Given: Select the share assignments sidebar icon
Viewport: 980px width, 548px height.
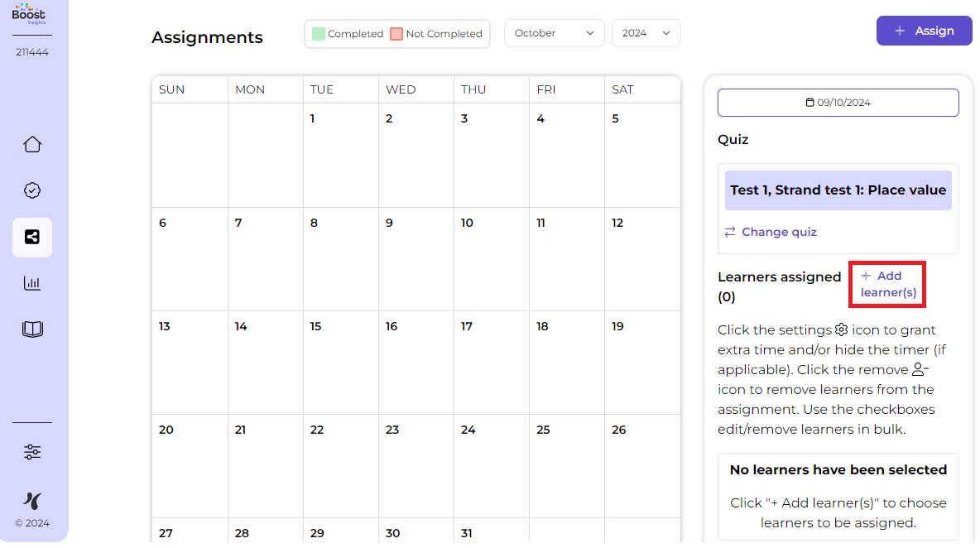Looking at the screenshot, I should pos(32,238).
